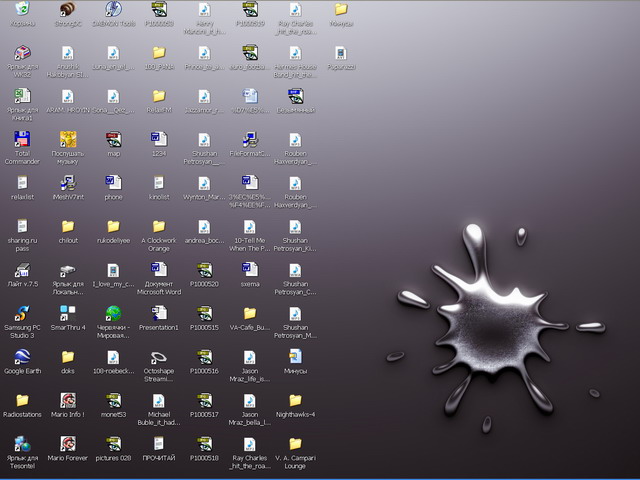Select the iMeshV7int installer icon

[x=68, y=183]
